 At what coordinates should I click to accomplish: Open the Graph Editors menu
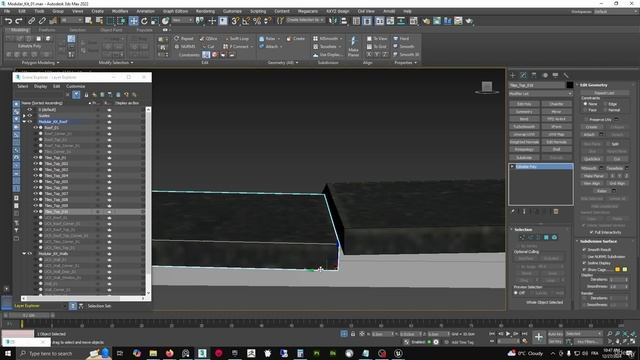pos(176,11)
